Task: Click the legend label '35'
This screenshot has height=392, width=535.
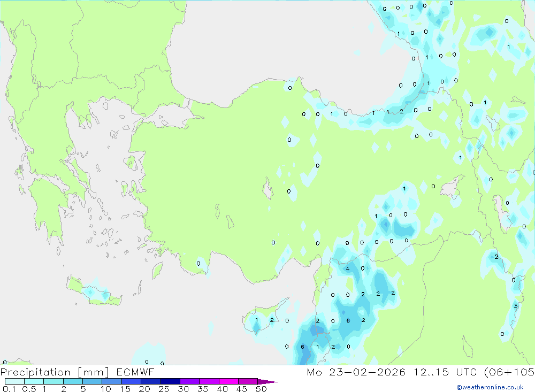Action: click(x=203, y=389)
